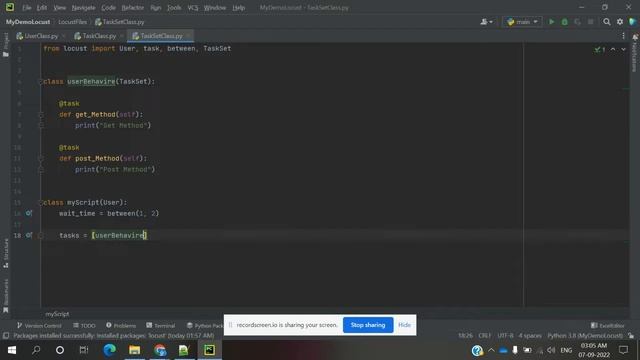Open the editor tabs more options menu
Viewport: 640px width, 360px height.
(623, 36)
